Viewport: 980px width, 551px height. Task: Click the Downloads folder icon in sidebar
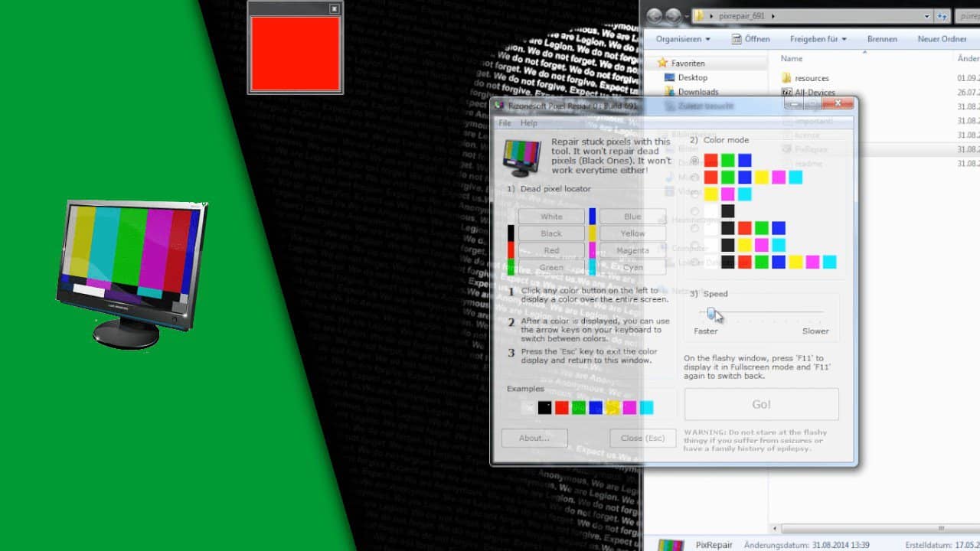point(670,92)
